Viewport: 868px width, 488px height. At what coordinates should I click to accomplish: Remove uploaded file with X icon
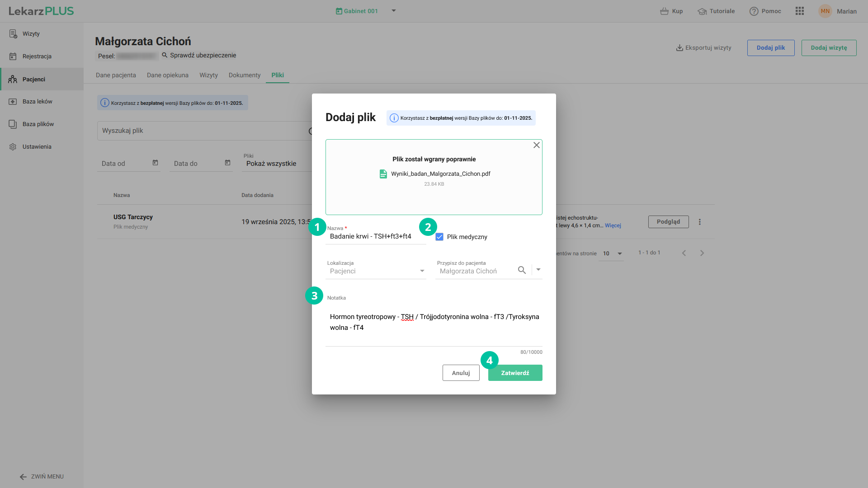point(536,145)
